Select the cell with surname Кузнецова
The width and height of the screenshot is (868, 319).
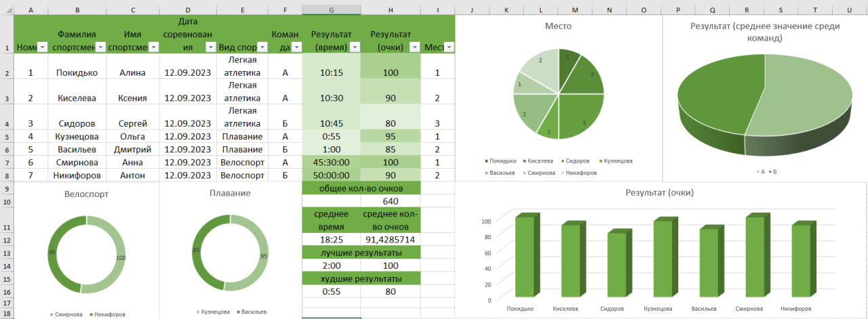click(x=77, y=136)
